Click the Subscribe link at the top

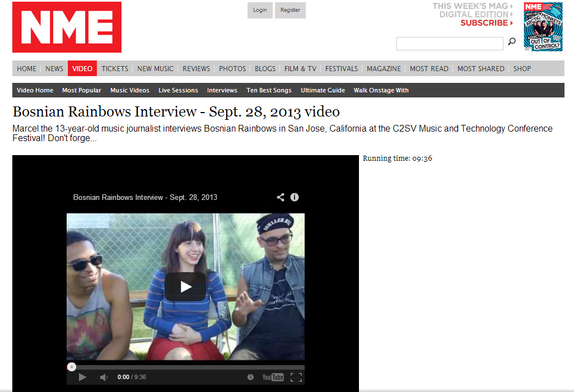tap(485, 23)
